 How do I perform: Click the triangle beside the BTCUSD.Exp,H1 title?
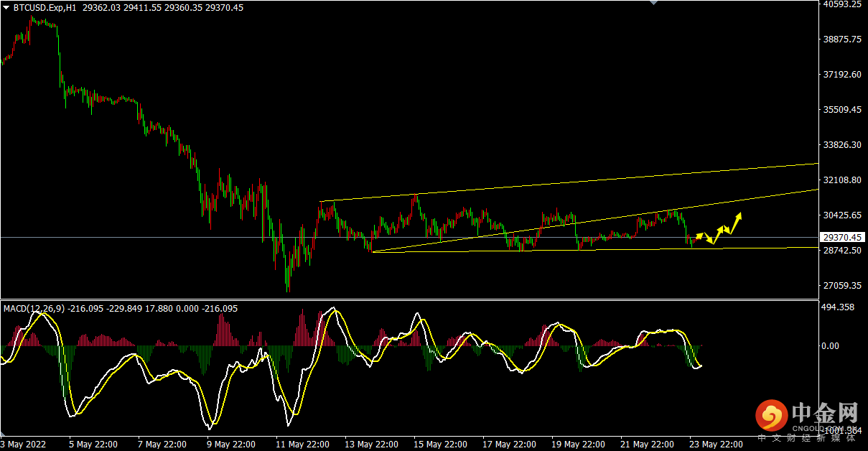6,8
